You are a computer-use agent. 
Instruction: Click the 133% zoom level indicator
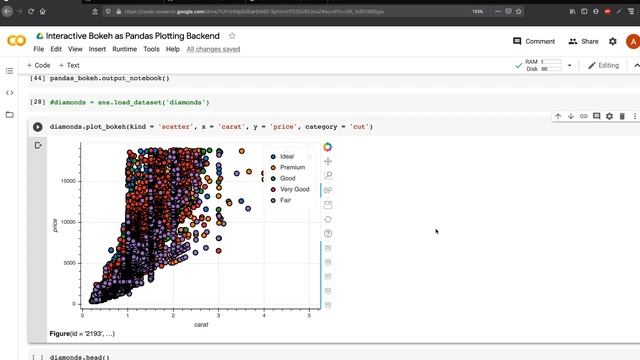(478, 11)
